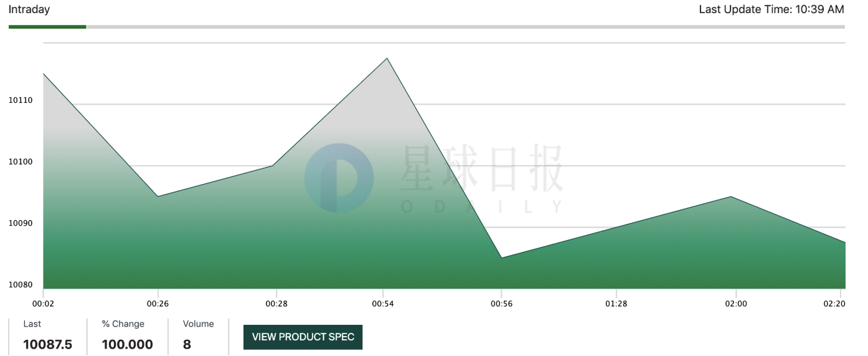Click the 02:20 time axis label
The image size is (868, 356).
(x=835, y=304)
